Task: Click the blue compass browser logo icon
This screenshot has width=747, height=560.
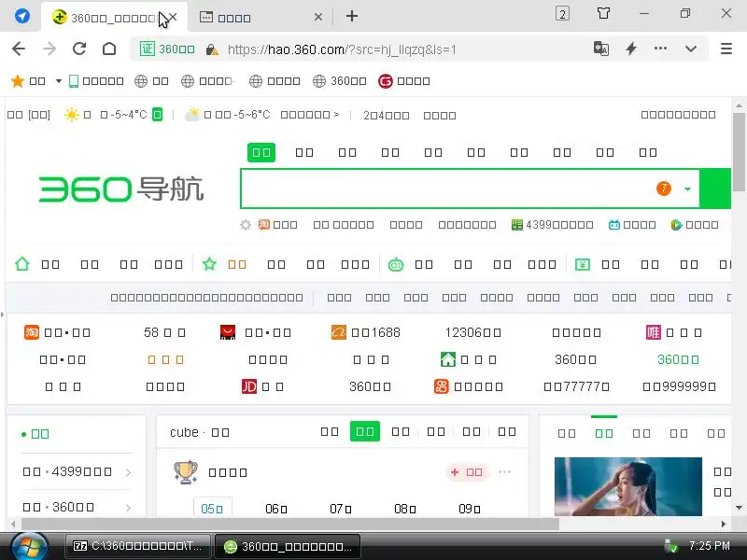Action: (21, 16)
